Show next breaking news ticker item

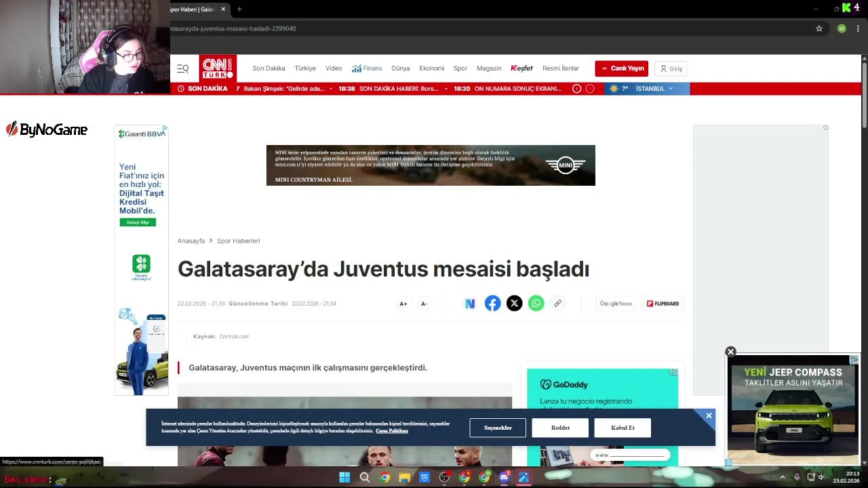pyautogui.click(x=590, y=89)
